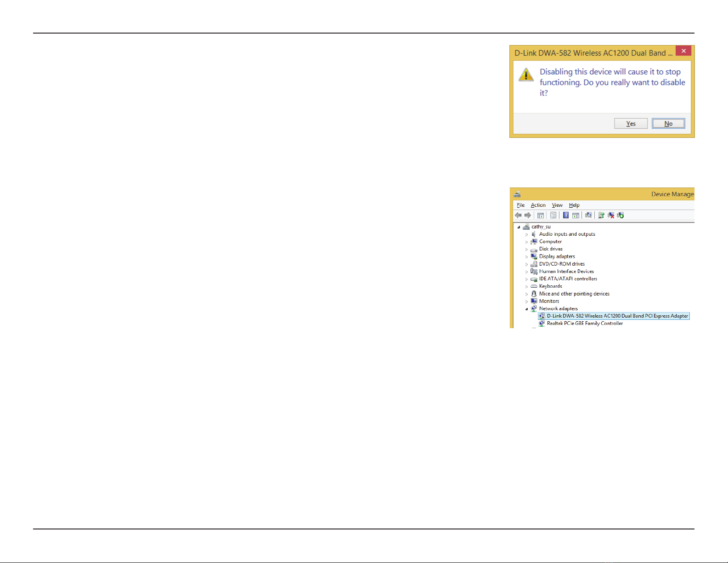728x563 pixels.
Task: Click the yellow warning icon in the dialog
Action: [x=526, y=74]
